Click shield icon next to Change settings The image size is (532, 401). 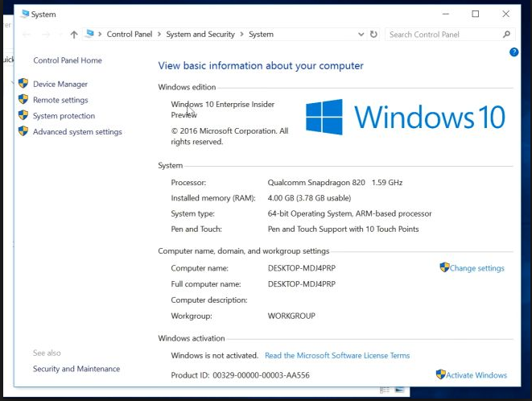point(444,267)
